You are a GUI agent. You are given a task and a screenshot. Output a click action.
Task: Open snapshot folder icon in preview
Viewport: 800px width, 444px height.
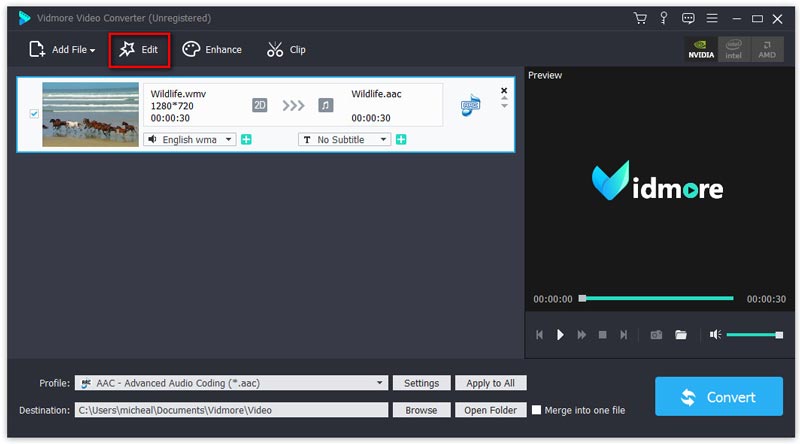[x=680, y=335]
